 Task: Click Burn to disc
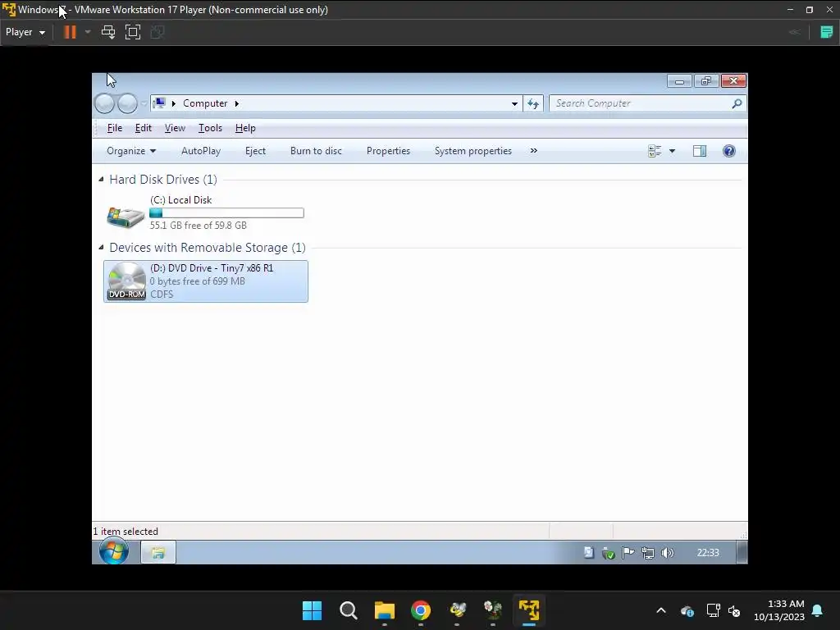[316, 151]
